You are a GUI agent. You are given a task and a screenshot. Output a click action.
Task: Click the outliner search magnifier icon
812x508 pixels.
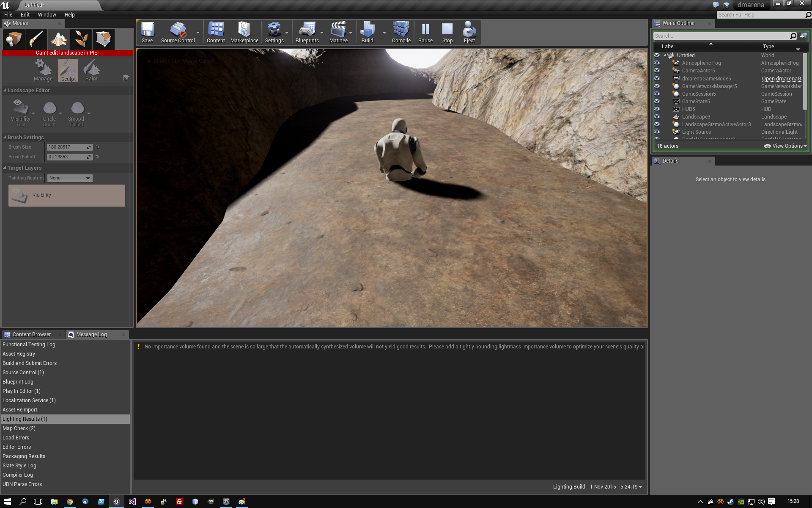click(793, 36)
